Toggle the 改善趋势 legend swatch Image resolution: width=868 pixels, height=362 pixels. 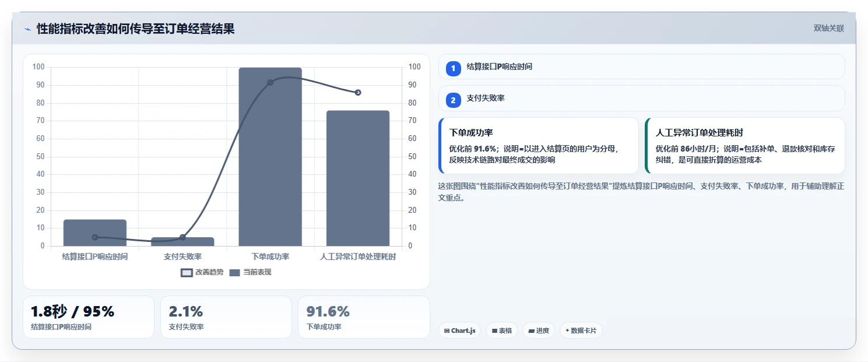(187, 272)
